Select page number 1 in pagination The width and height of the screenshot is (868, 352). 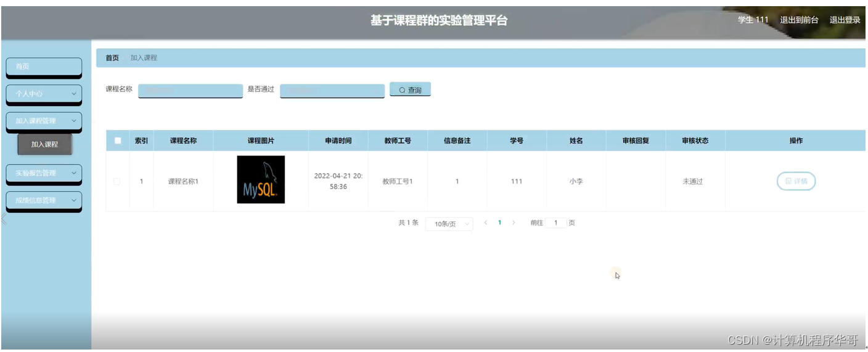[x=499, y=223]
